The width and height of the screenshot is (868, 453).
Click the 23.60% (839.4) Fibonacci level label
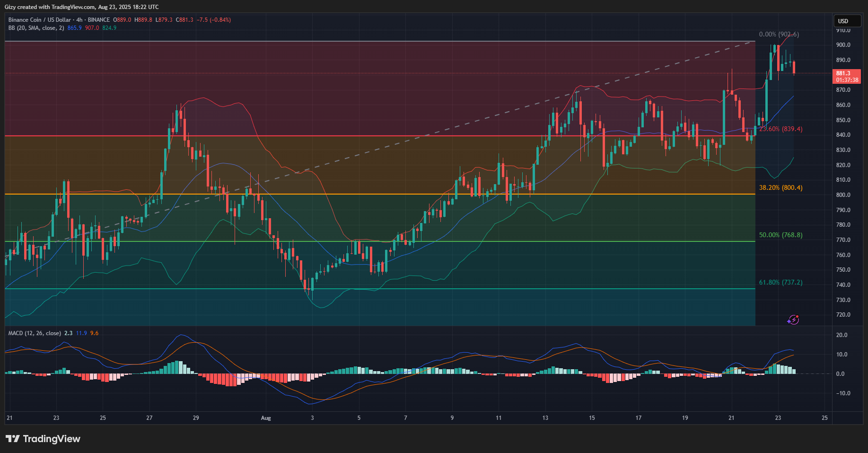tap(781, 129)
